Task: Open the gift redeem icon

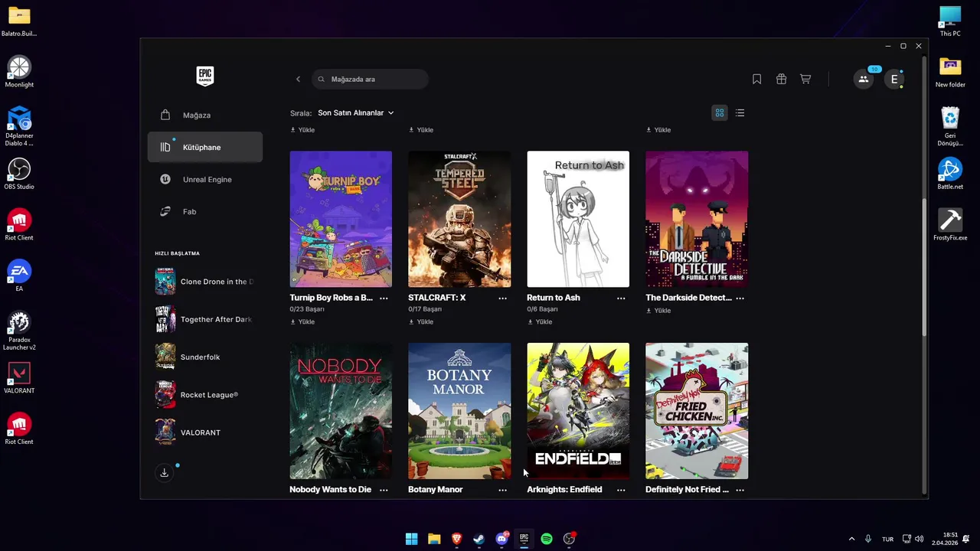Action: pyautogui.click(x=781, y=79)
